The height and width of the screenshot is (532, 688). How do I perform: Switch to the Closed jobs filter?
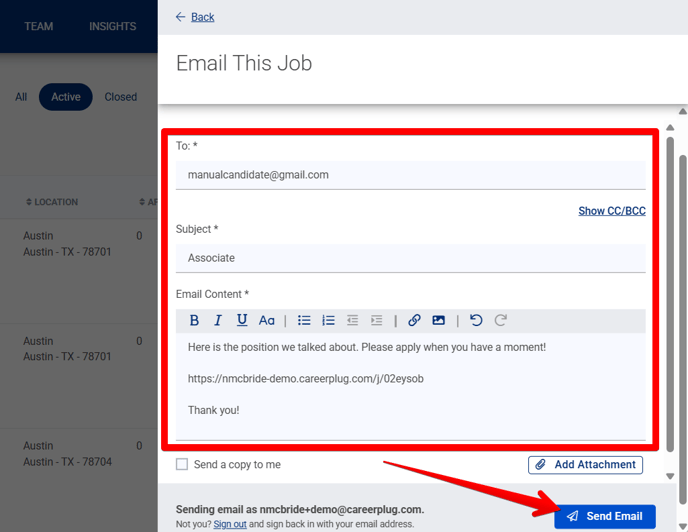click(121, 97)
